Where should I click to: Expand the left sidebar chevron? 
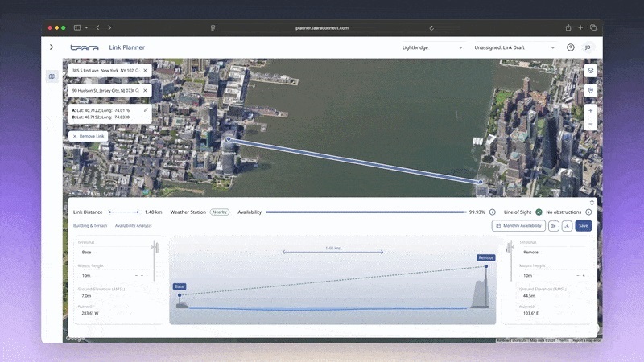(x=52, y=47)
